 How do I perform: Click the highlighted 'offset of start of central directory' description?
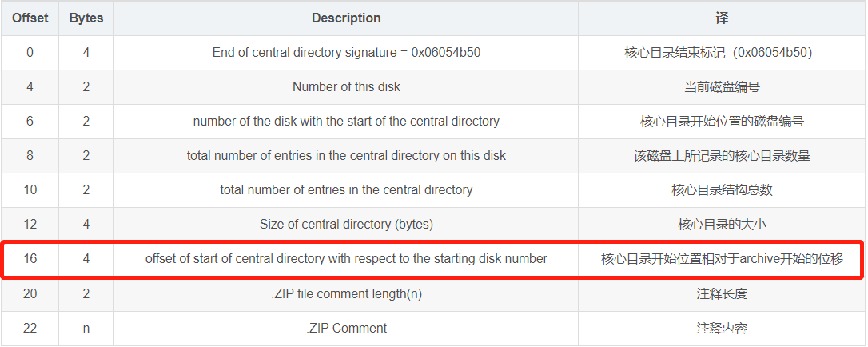(x=346, y=259)
